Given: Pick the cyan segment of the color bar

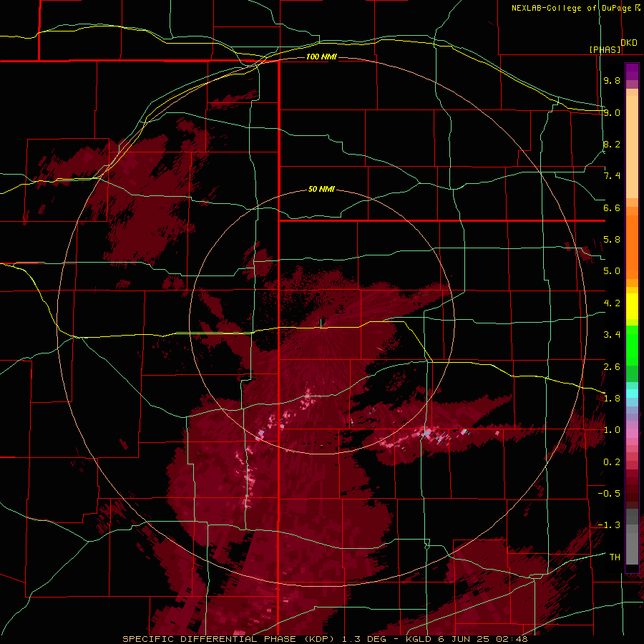Looking at the screenshot, I should tap(632, 393).
